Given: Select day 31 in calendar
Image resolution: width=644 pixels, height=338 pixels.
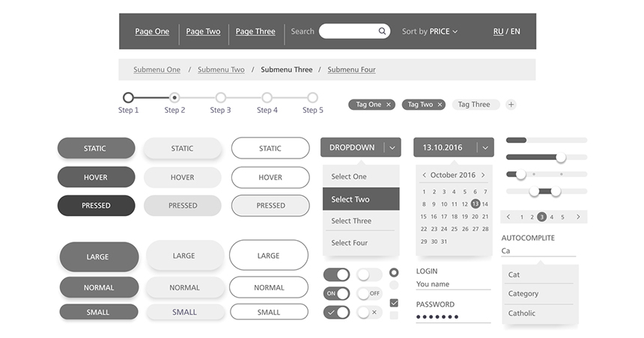Looking at the screenshot, I should click(x=443, y=242).
